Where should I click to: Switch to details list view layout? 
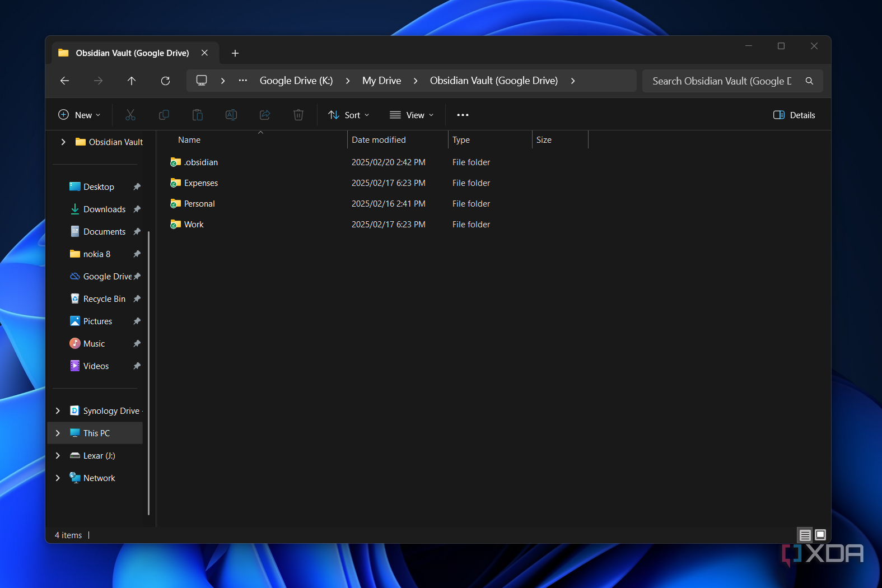click(805, 535)
